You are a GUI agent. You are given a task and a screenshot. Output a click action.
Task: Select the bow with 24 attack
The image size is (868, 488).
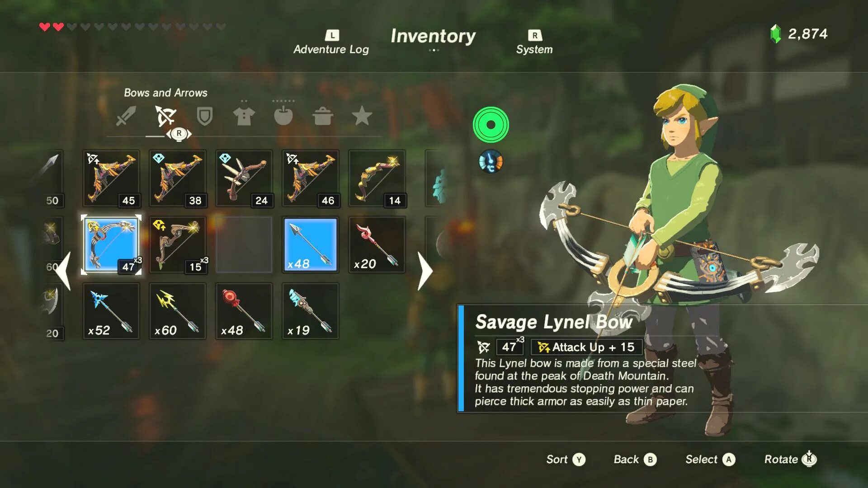click(x=244, y=178)
